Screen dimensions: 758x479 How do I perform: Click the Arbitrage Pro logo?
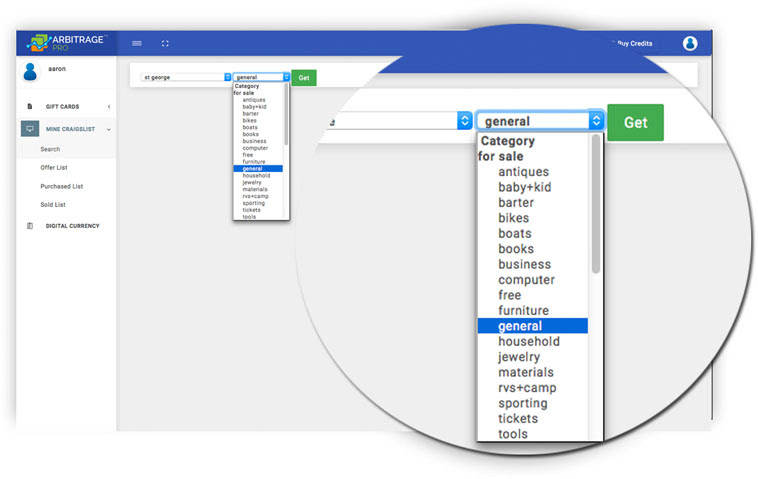click(66, 43)
